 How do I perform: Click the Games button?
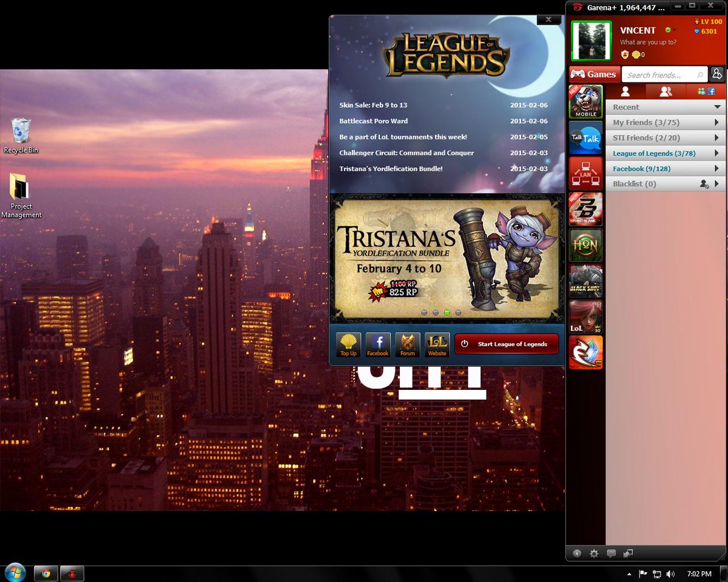(595, 74)
